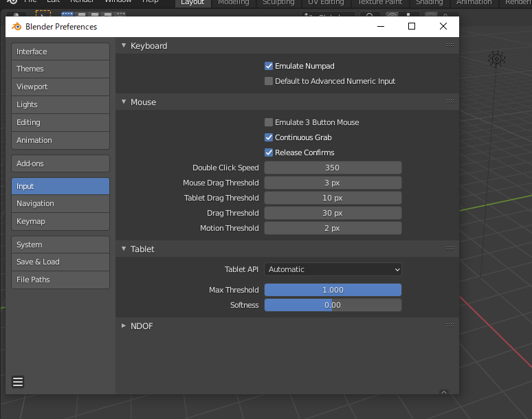
Task: Switch to the Layout workspace tab
Action: [192, 3]
